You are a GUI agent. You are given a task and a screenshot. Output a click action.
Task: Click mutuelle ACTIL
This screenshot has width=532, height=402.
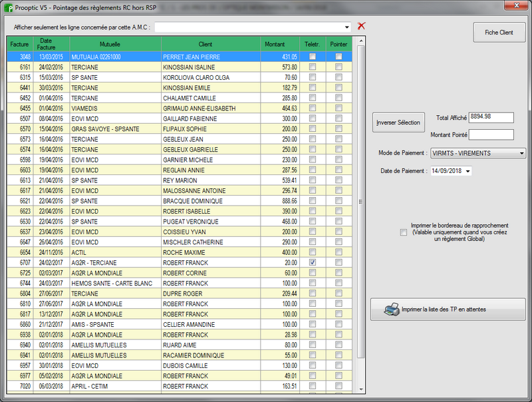(x=78, y=253)
